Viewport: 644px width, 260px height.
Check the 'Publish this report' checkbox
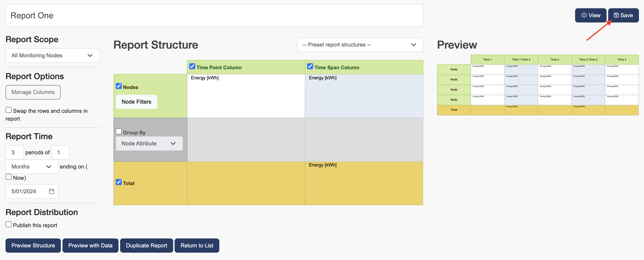click(x=8, y=224)
